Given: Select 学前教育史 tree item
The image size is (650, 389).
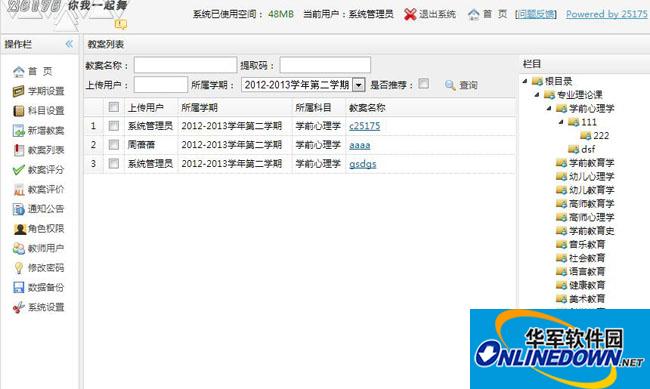Looking at the screenshot, I should [x=592, y=231].
